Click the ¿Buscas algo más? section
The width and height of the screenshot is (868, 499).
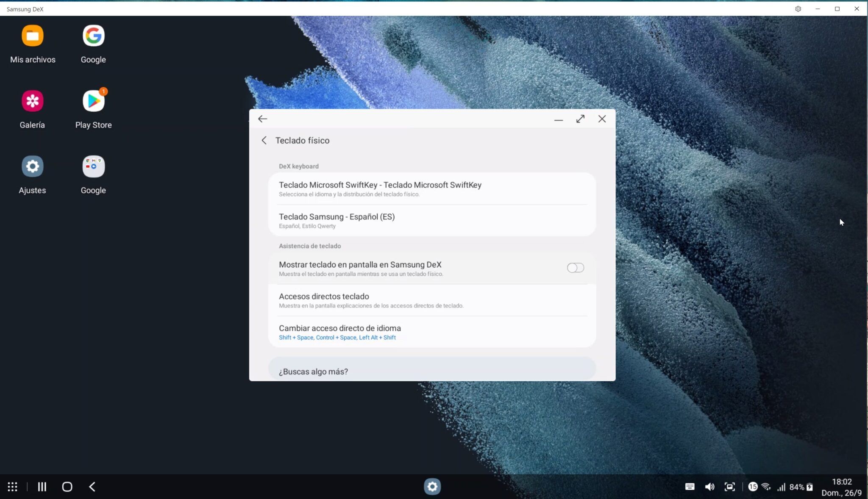tap(432, 369)
